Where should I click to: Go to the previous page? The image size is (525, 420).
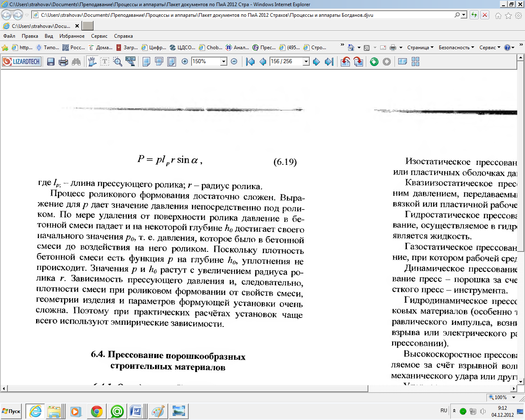pos(263,62)
